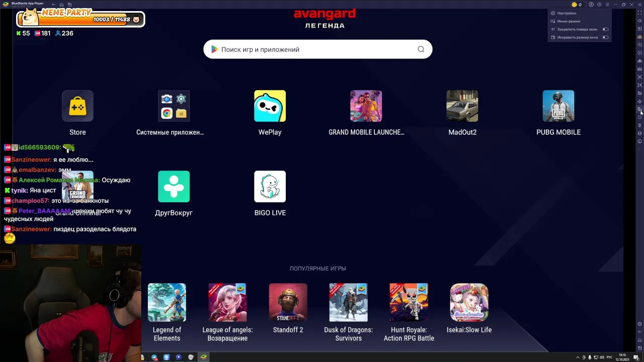Click the taskbar clock
This screenshot has width=644, height=362.
pos(622,357)
